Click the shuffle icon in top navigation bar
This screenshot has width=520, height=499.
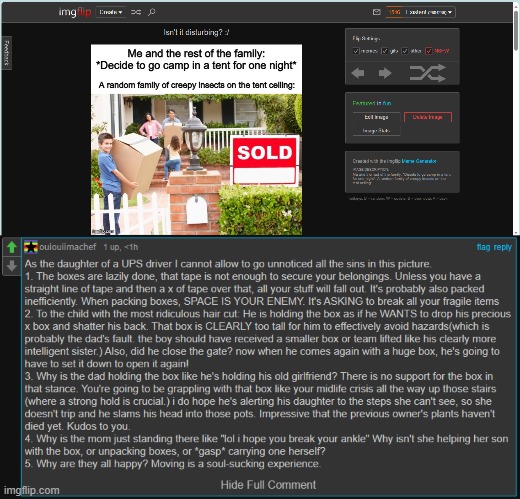136,12
